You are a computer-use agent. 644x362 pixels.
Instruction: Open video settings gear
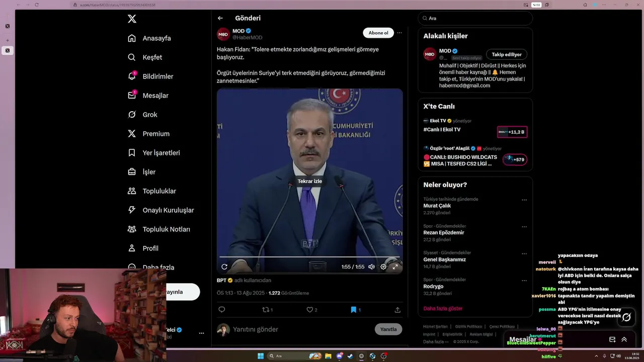383,267
